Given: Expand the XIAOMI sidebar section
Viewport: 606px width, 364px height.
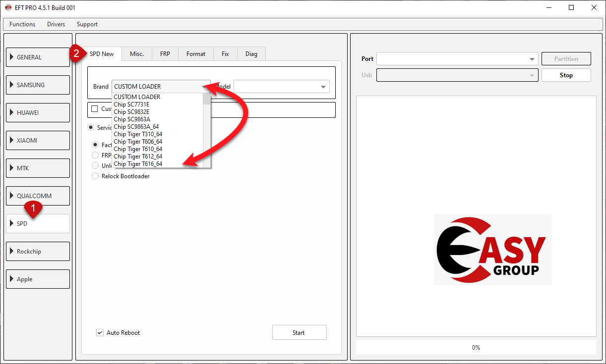Looking at the screenshot, I should (38, 141).
